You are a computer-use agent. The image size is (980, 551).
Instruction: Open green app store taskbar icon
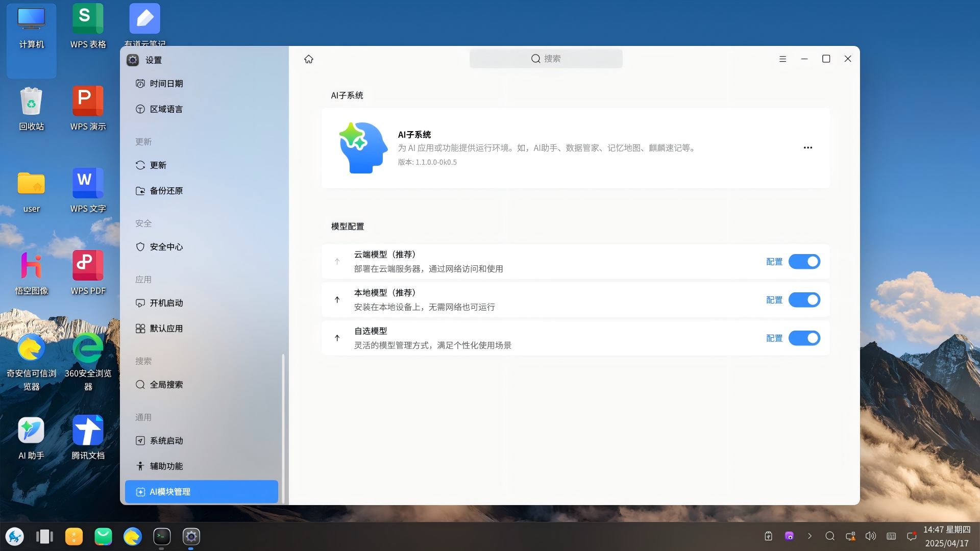(103, 536)
